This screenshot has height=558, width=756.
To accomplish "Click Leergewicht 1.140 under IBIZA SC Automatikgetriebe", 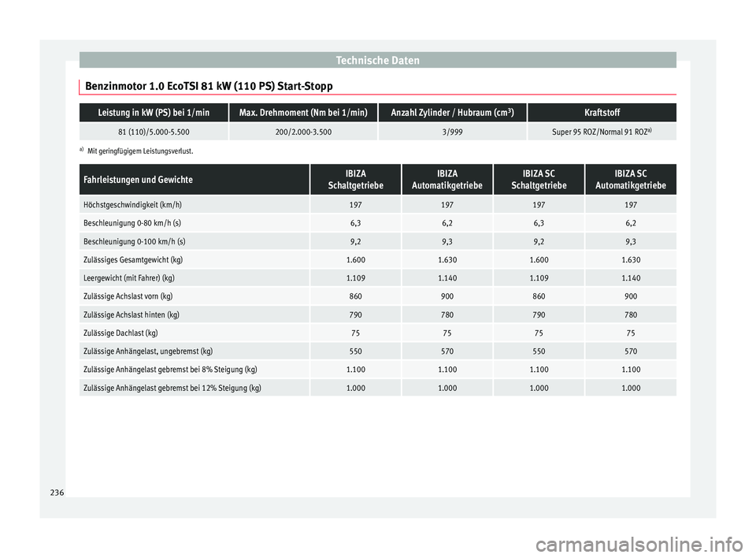I will click(631, 278).
